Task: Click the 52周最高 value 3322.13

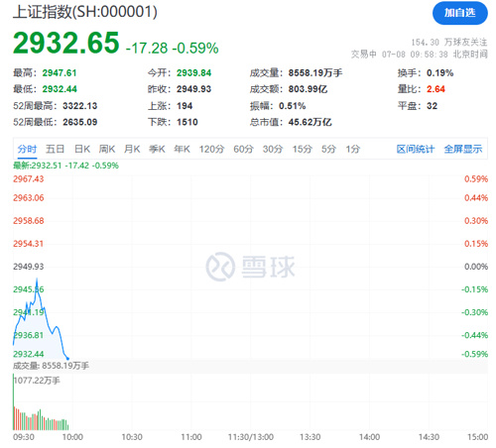Action: [80, 106]
